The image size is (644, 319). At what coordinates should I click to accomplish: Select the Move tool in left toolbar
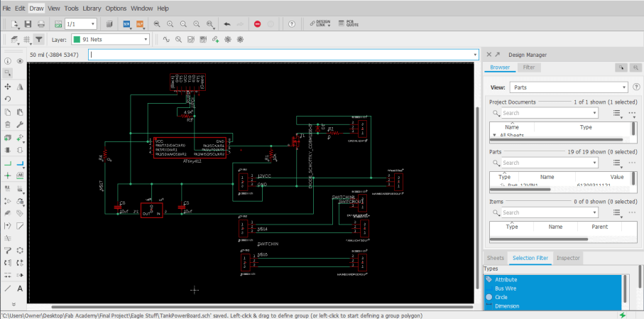7,87
